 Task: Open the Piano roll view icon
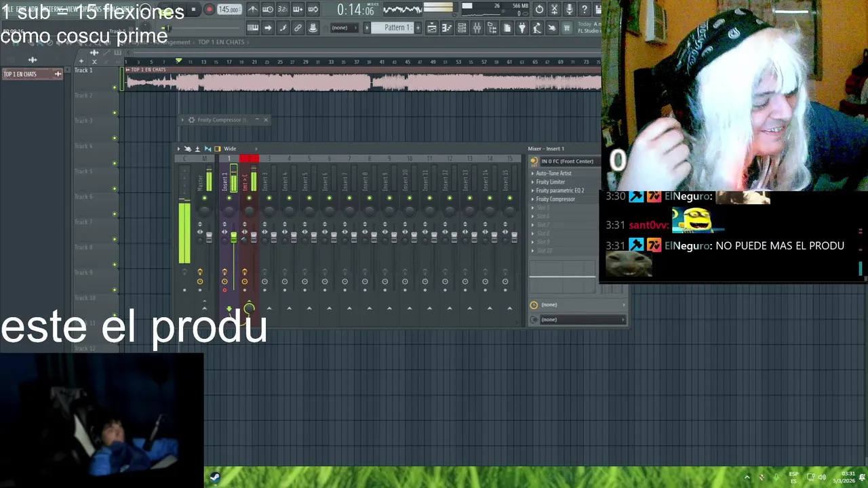(x=447, y=28)
